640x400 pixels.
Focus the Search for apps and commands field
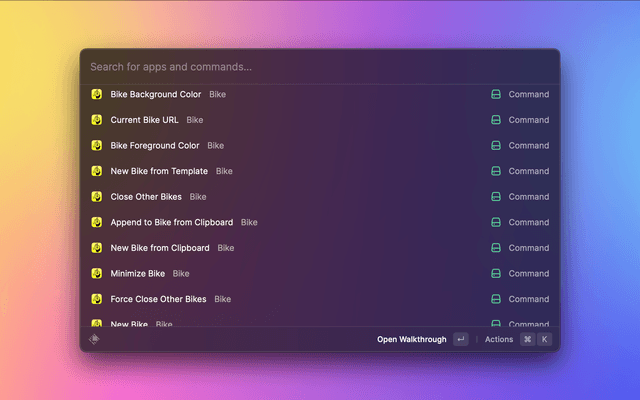(x=320, y=67)
